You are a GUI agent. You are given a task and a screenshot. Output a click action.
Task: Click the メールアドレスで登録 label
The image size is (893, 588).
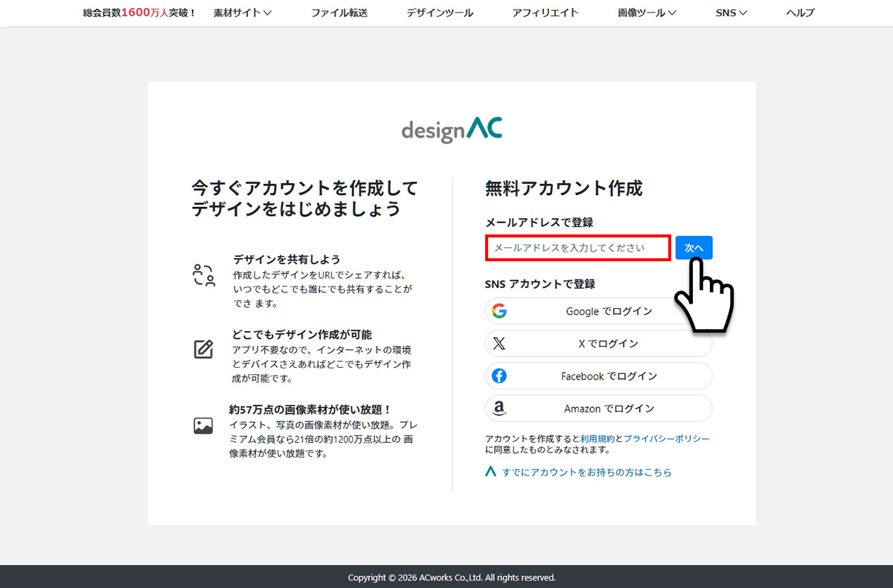point(539,223)
